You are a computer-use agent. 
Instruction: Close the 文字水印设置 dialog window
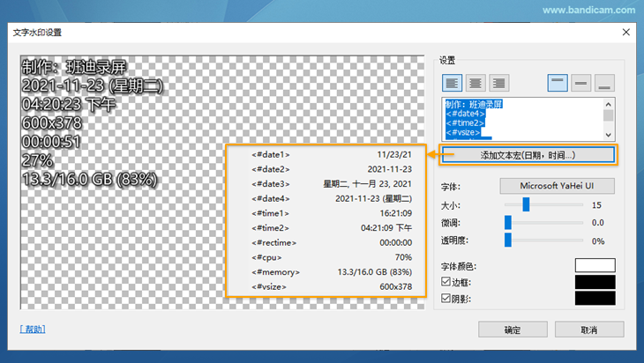coord(625,33)
